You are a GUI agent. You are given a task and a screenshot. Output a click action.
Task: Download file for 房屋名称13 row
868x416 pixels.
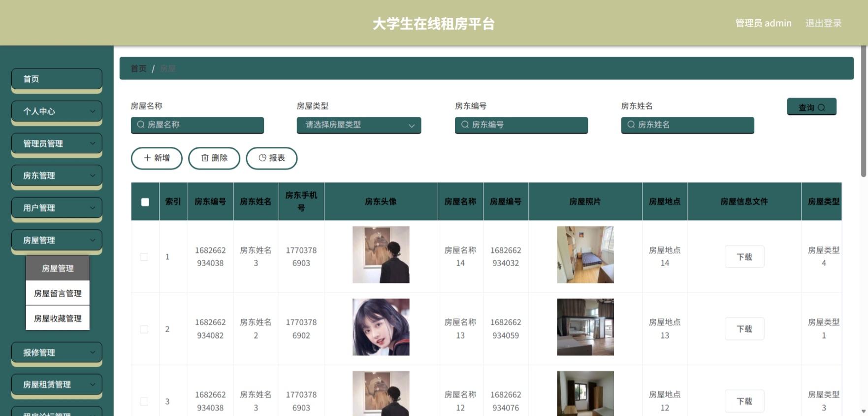[x=744, y=329]
